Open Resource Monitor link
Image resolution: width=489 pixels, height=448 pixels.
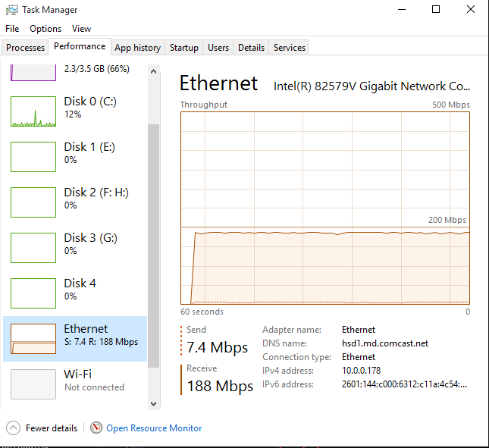[x=154, y=428]
